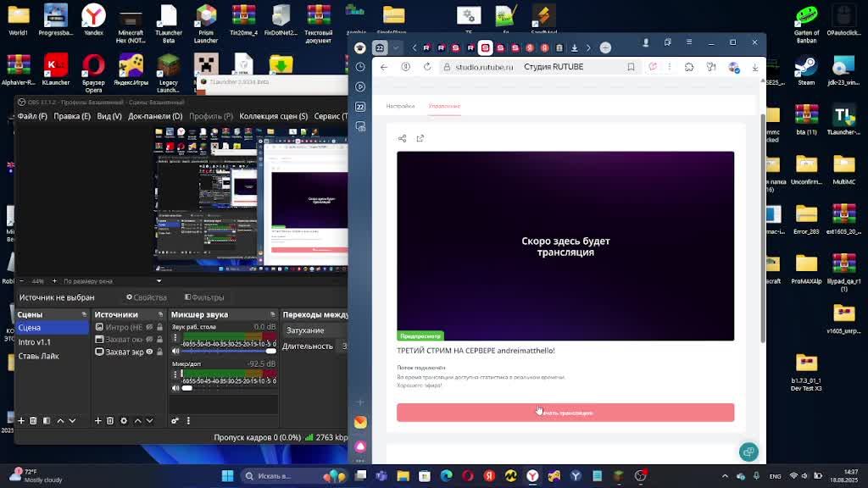Image resolution: width=868 pixels, height=488 pixels.
Task: Hide the Захват экрана source eye icon
Action: coord(149,352)
